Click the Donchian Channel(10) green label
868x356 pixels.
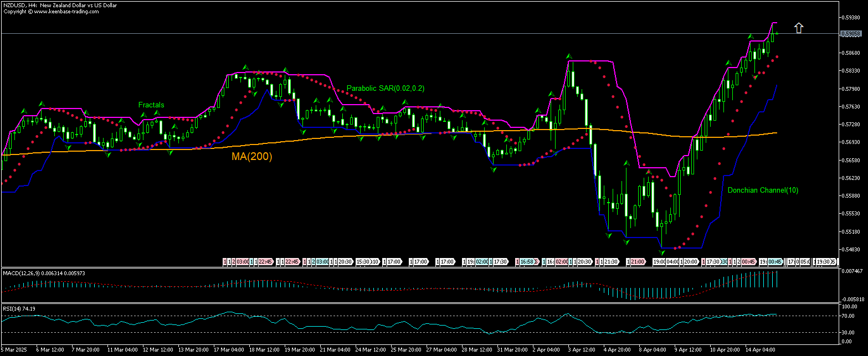pos(763,190)
